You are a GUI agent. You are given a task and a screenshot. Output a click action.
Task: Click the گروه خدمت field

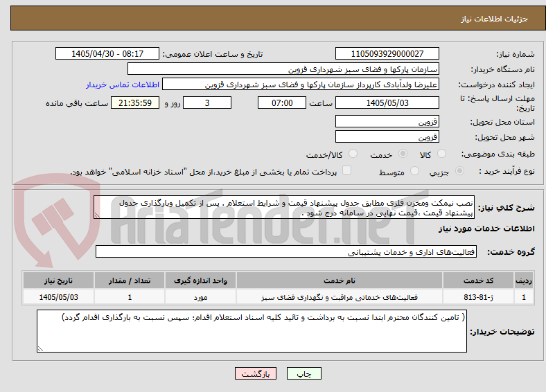pos(286,251)
